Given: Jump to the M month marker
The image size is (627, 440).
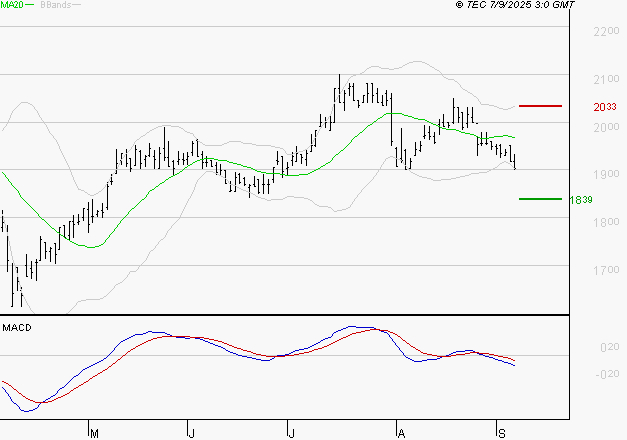Looking at the screenshot, I should [x=94, y=432].
